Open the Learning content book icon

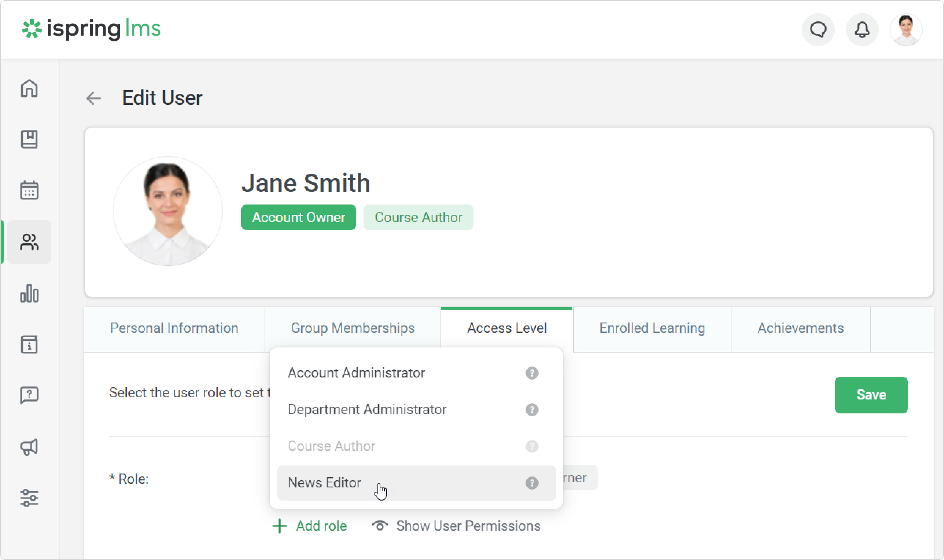[29, 140]
